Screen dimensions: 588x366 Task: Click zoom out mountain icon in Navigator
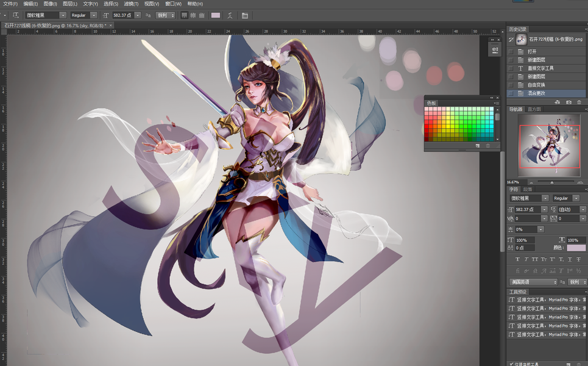click(x=531, y=182)
